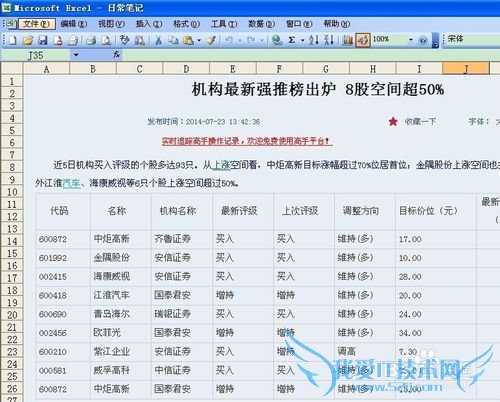Viewport: 500px width, 402px height.
Task: Open the 编辑(E) menu
Action: point(74,24)
